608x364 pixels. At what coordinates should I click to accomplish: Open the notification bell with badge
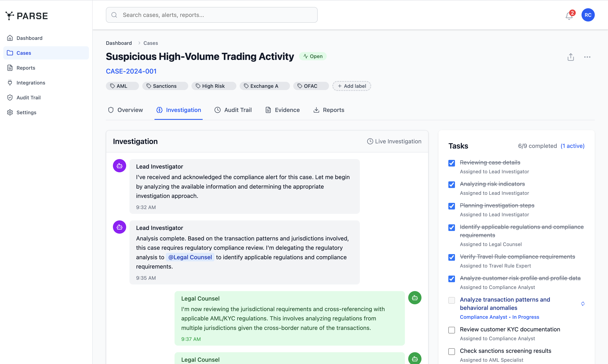point(569,15)
